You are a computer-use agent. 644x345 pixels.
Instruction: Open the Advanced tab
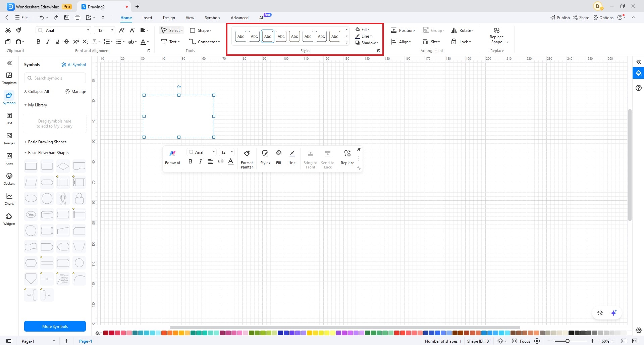[239, 17]
